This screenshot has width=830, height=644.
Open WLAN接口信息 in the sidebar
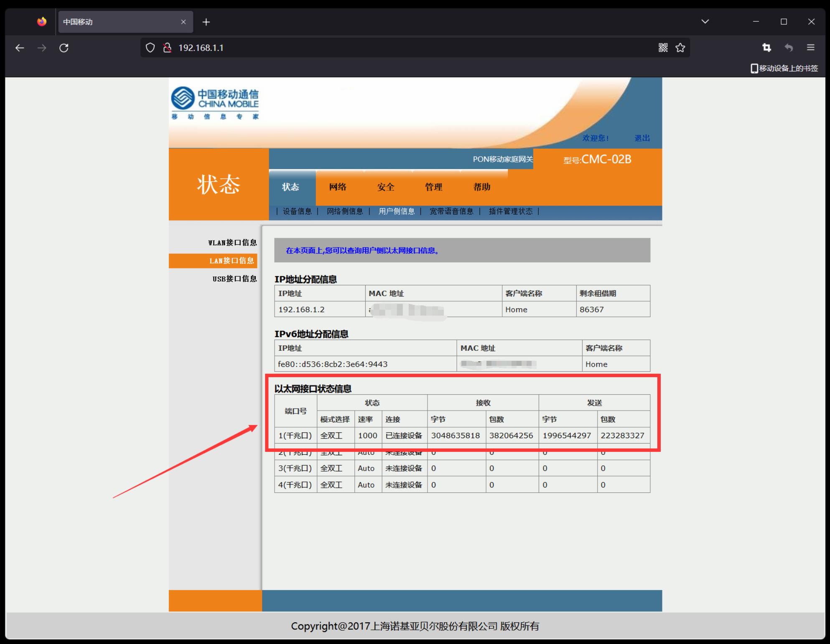(x=232, y=243)
